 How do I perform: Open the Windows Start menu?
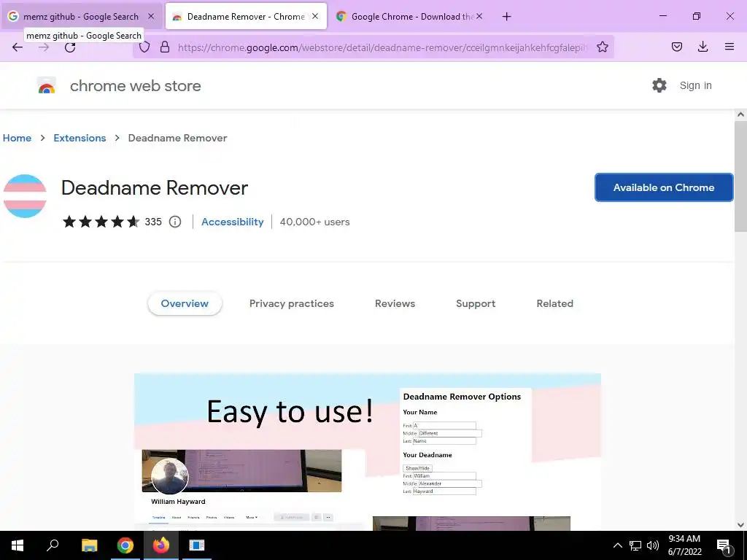18,545
